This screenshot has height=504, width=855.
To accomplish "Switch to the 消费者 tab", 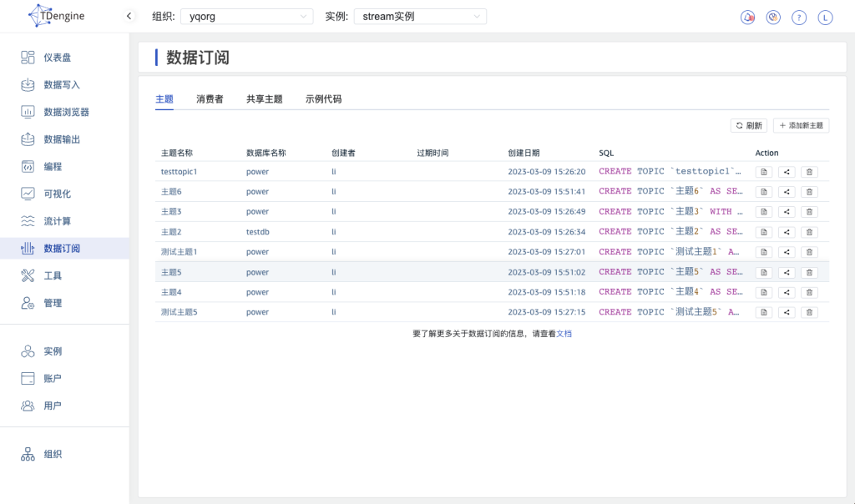I will [208, 98].
